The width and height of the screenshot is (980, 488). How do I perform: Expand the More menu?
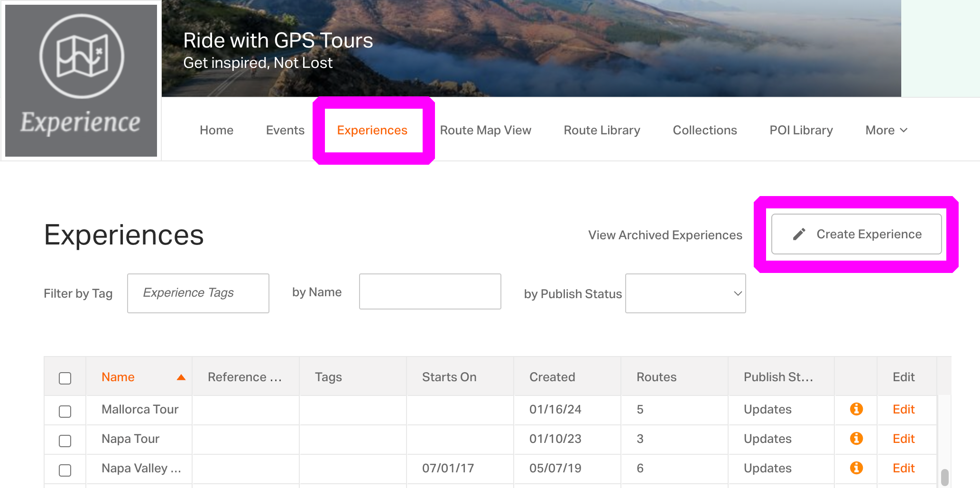pos(886,130)
